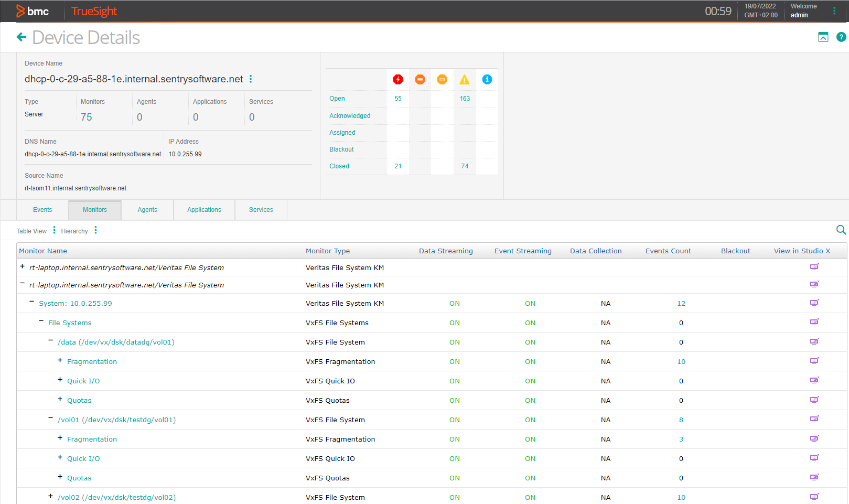Expand the first rt-laptop Veritas File System row
This screenshot has height=504, width=849.
pos(23,266)
